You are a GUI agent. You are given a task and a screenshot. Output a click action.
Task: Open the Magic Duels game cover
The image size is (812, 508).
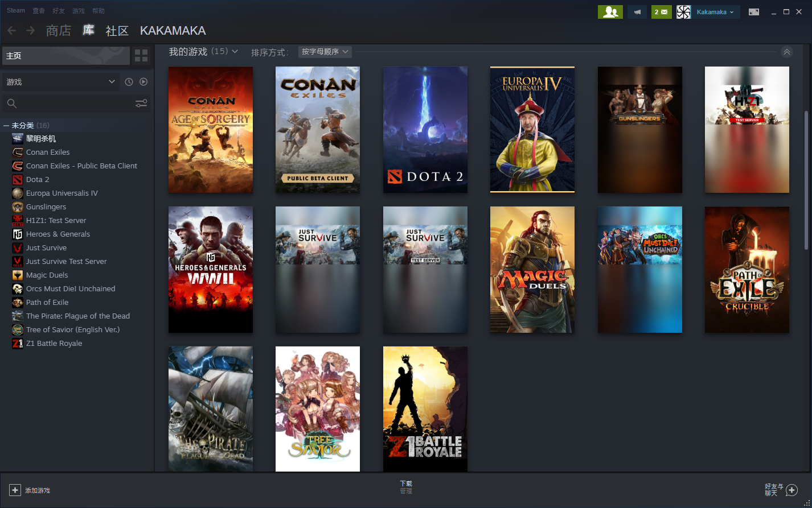[532, 270]
